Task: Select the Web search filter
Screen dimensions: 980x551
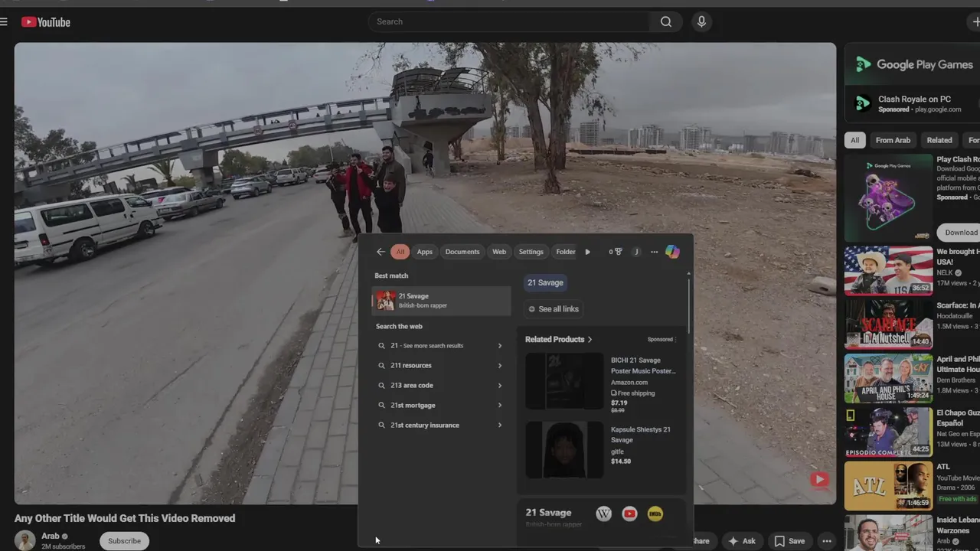Action: [499, 252]
